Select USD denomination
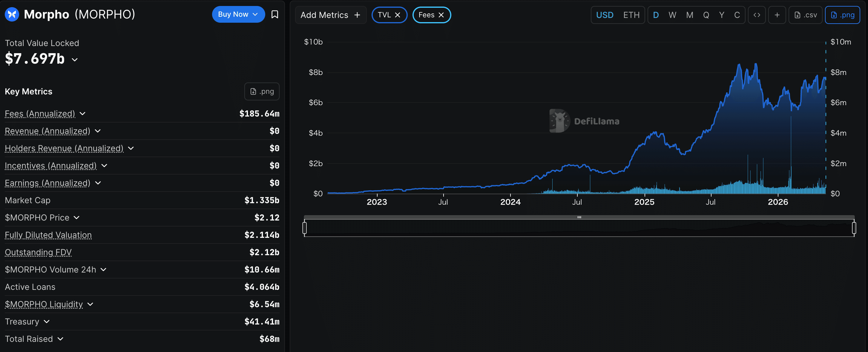The width and height of the screenshot is (868, 352). [x=605, y=15]
